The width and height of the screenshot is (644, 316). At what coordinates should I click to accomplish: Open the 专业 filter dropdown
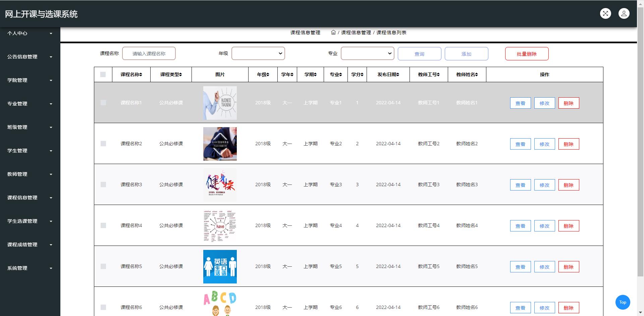click(x=368, y=53)
